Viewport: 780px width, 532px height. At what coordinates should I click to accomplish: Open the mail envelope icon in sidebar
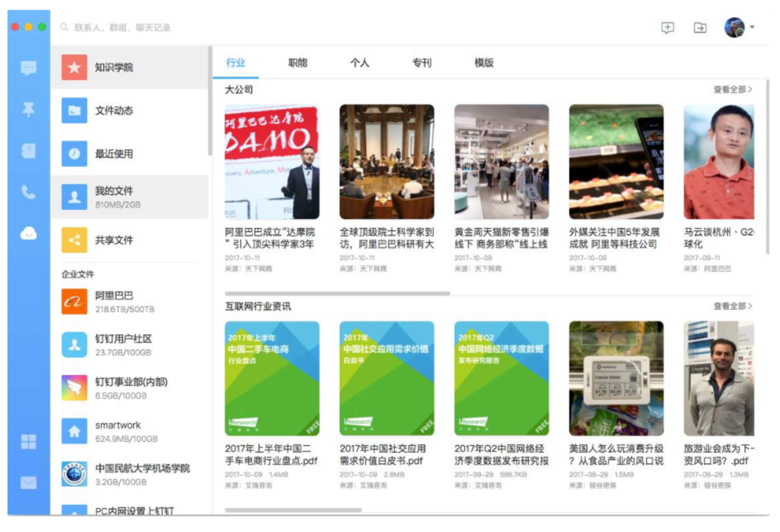tap(29, 483)
